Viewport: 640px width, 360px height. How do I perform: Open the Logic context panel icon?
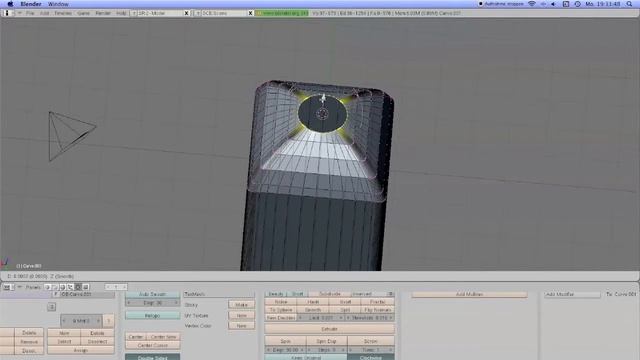(x=47, y=287)
